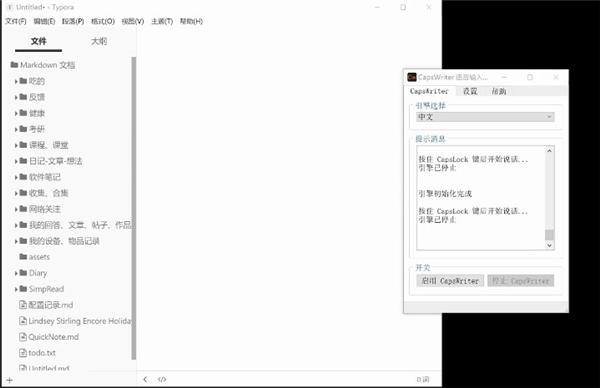Click the scrollbar thumb in CapsWriter message box
Viewport: 600px width, 388px height.
pos(549,235)
